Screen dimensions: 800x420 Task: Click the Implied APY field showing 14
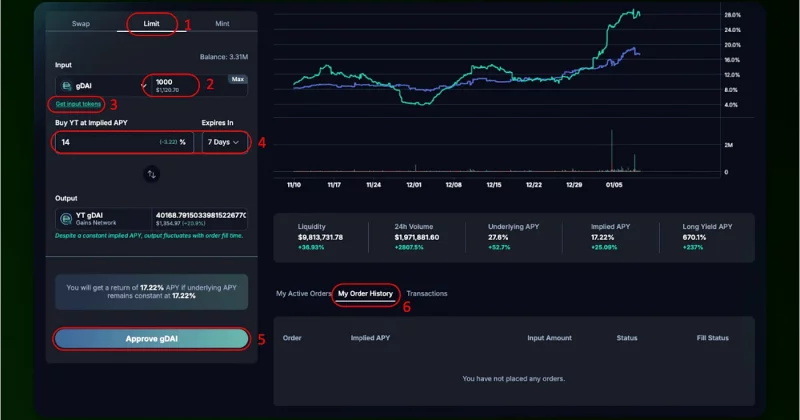122,142
